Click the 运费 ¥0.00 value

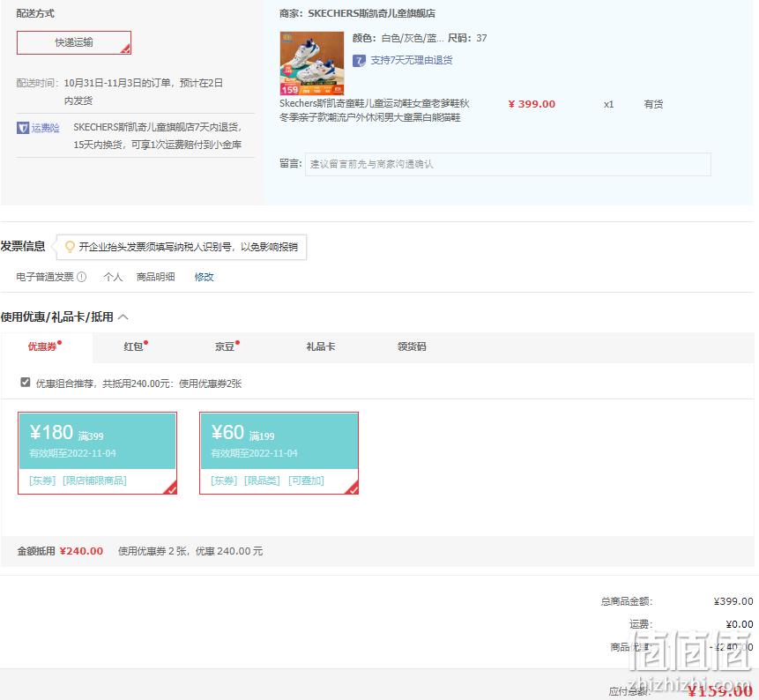point(739,624)
